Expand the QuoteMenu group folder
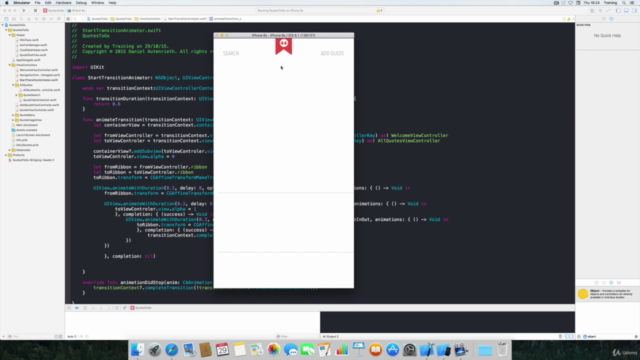640x360 pixels. pyautogui.click(x=13, y=115)
